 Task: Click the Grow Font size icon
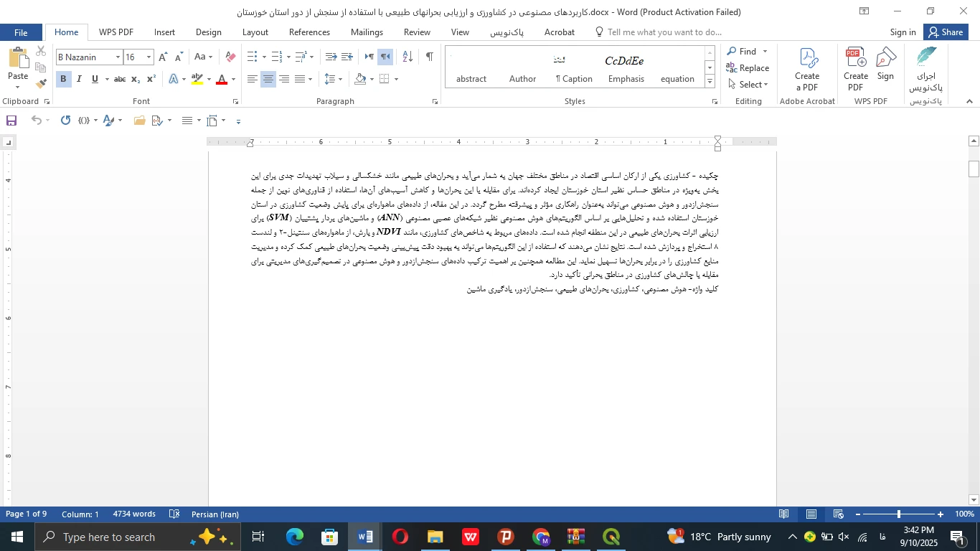tap(163, 57)
